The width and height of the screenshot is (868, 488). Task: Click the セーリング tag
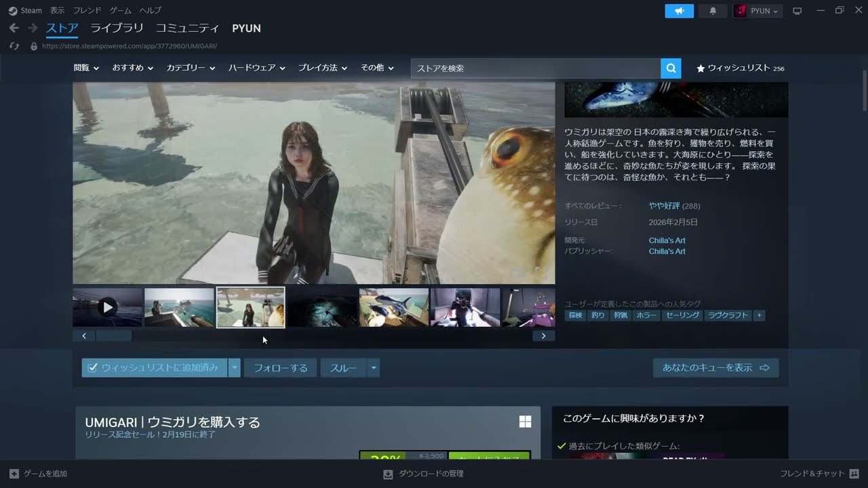682,315
